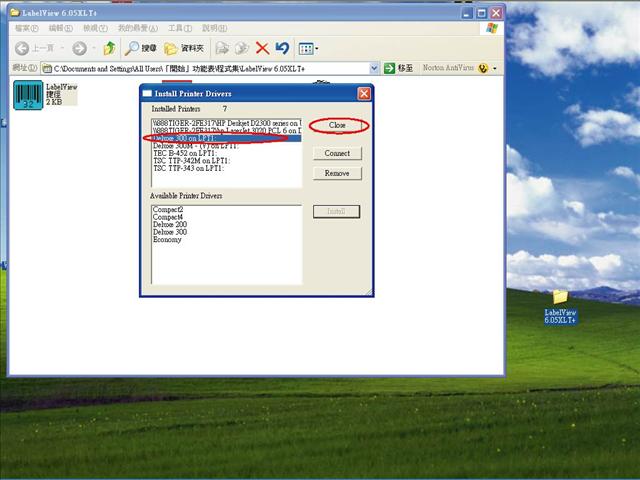Open the Help (說明) menu

(214, 28)
